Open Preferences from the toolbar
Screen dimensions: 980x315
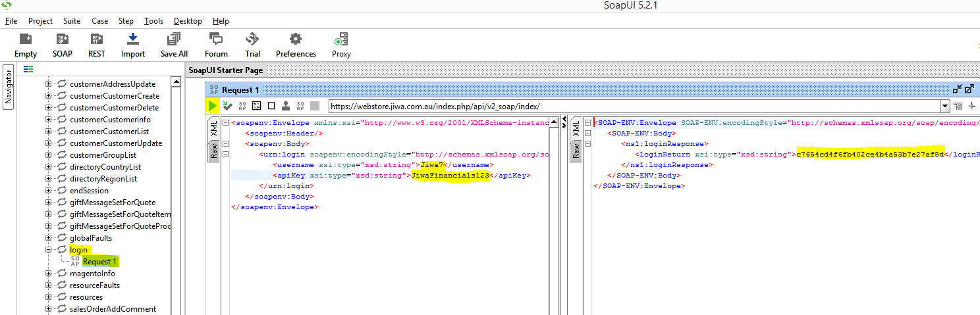click(x=296, y=44)
